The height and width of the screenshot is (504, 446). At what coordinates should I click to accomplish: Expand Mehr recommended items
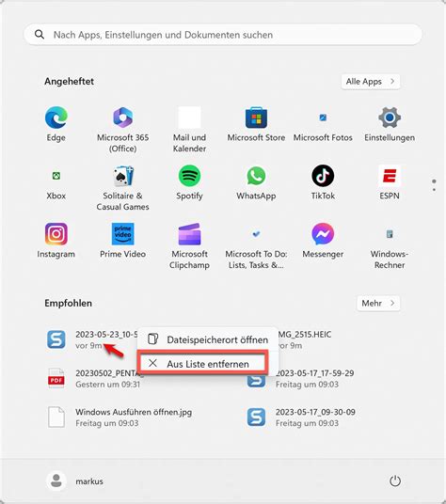[x=378, y=303]
